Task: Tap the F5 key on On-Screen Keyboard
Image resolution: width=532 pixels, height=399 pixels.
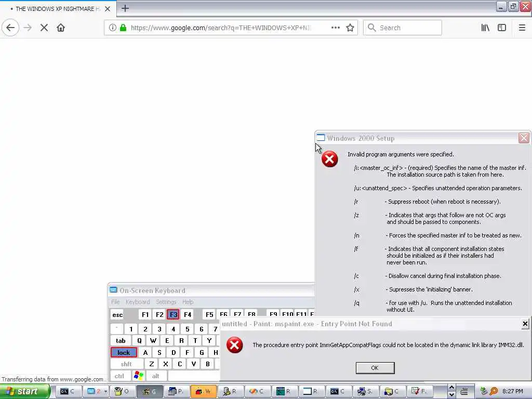Action: (209, 314)
